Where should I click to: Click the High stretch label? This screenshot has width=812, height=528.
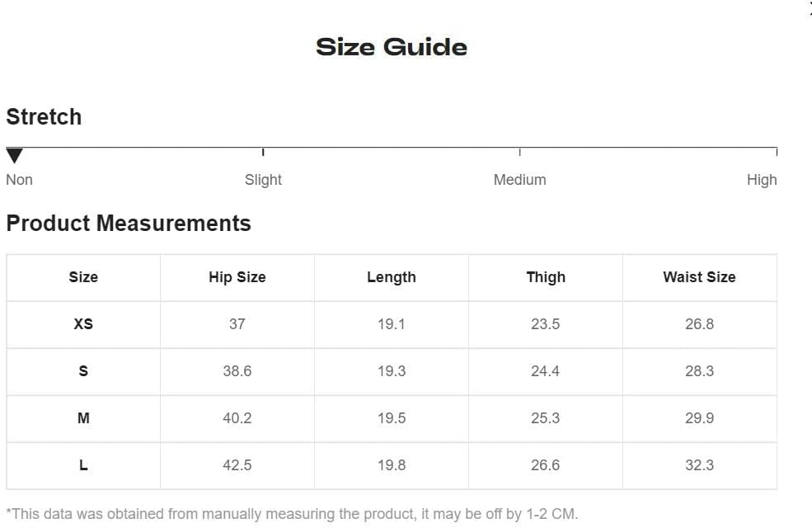(x=761, y=180)
